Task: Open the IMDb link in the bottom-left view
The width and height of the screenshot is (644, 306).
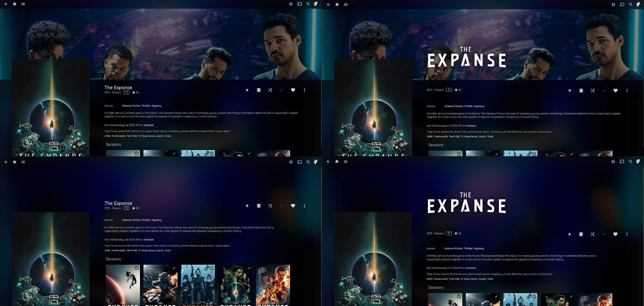Action: (107, 251)
